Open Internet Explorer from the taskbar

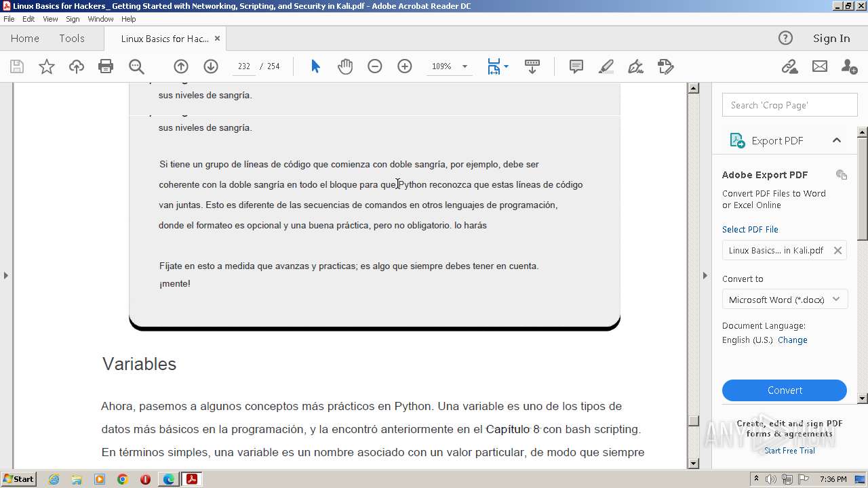[x=54, y=479]
